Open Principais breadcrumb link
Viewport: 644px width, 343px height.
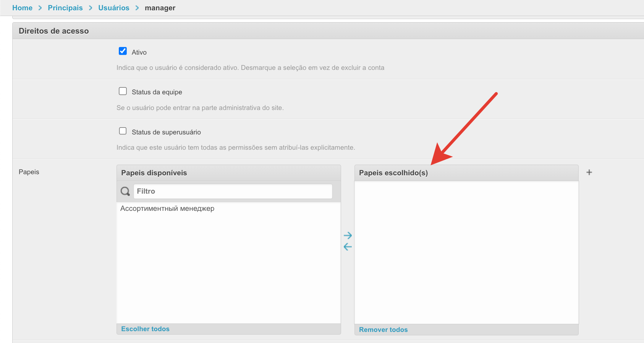coord(65,8)
